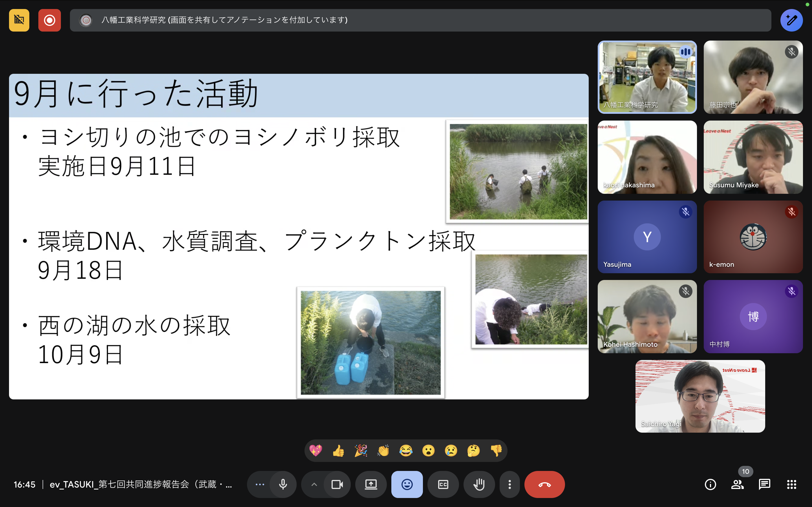This screenshot has width=812, height=507.
Task: Expand video settings chevron arrow
Action: coord(314,484)
